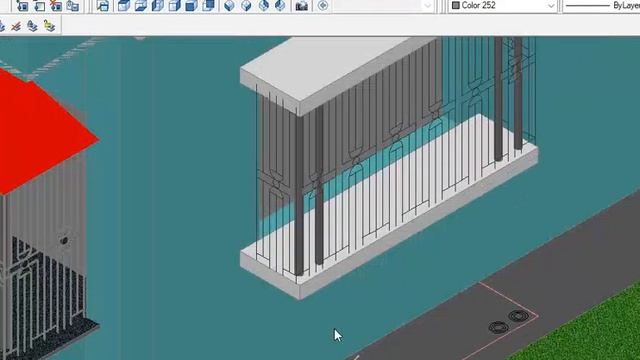640x360 pixels.
Task: Switch to Front view cube icon
Action: [191, 5]
